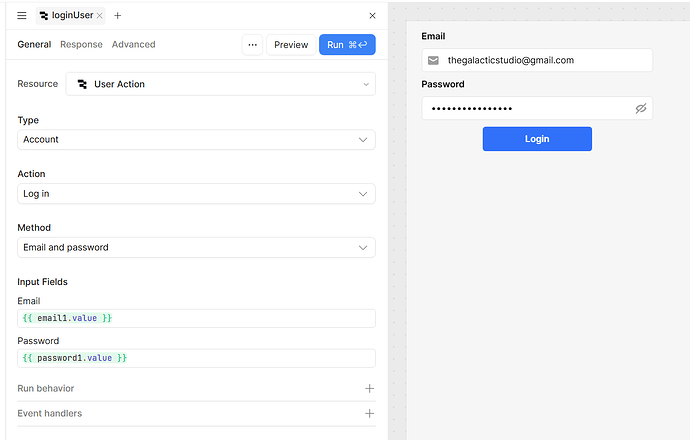Click the User Action resource icon

[x=82, y=84]
